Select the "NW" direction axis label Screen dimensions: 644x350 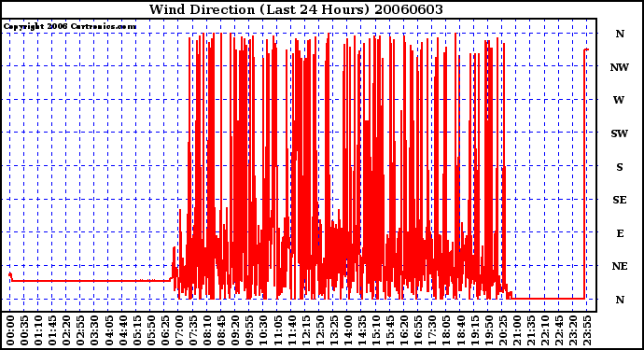[x=620, y=67]
